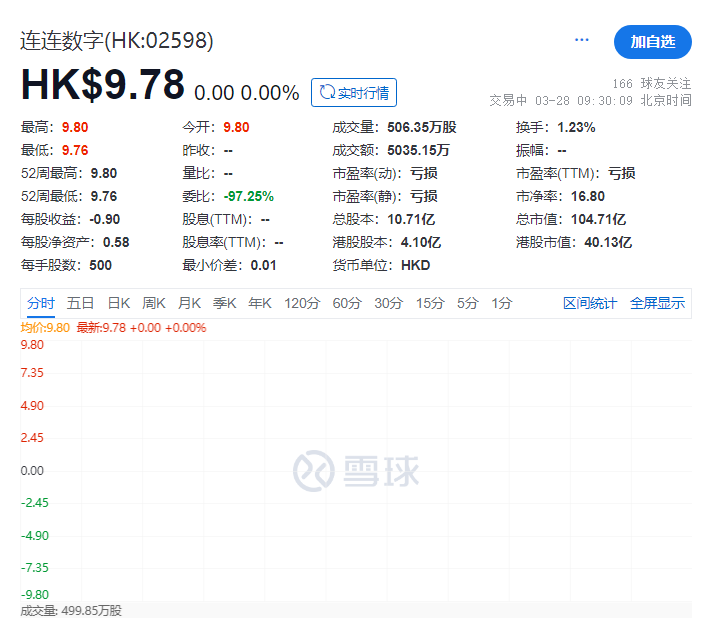The image size is (717, 618).
Task: Click the 最小价差 value 0.01
Action: (263, 265)
